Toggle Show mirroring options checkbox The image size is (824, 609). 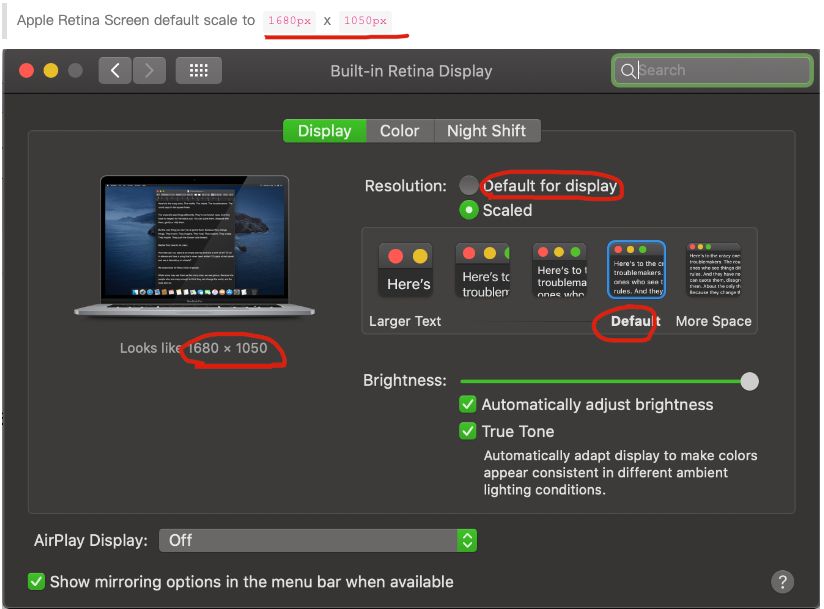pyautogui.click(x=36, y=581)
